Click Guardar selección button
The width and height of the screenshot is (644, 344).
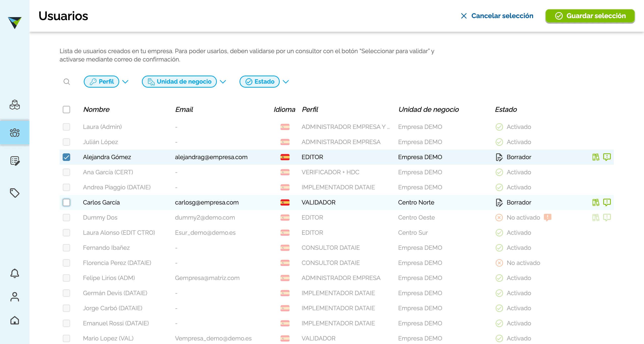(590, 16)
